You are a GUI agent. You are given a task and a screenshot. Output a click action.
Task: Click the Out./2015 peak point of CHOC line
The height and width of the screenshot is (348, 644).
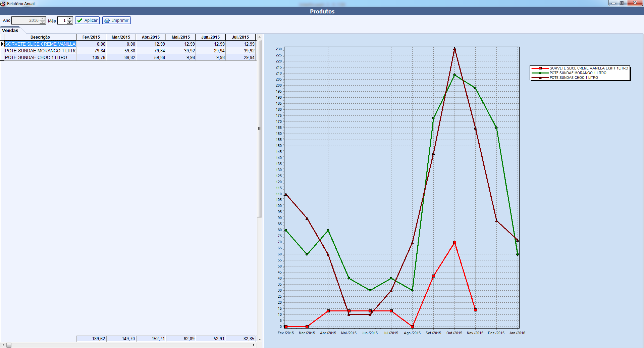[x=454, y=49]
